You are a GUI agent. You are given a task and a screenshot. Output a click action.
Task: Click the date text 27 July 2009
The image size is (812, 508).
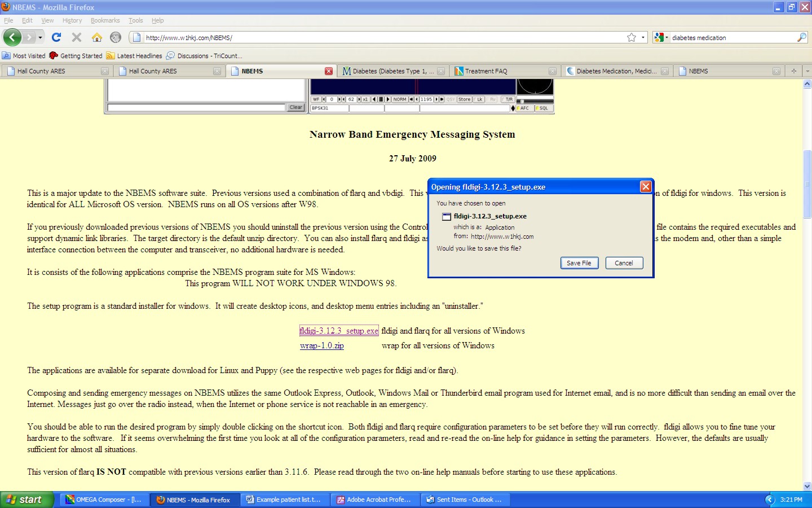412,159
